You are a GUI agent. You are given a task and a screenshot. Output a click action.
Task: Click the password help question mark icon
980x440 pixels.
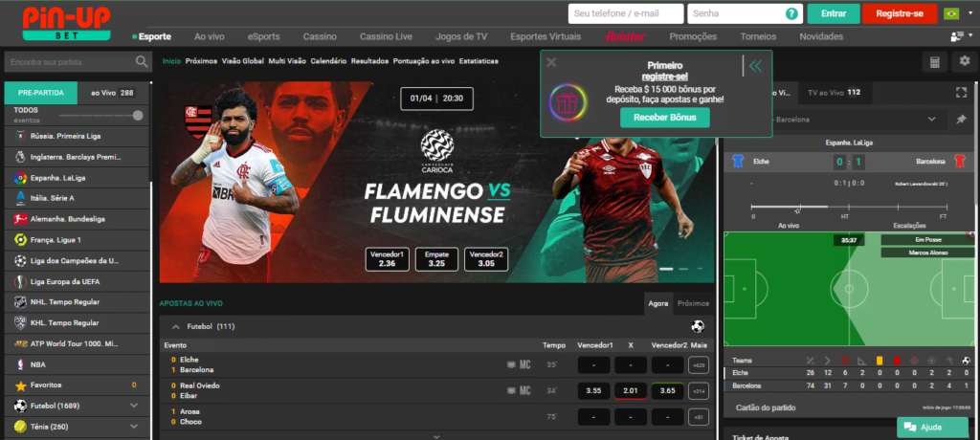pos(791,13)
